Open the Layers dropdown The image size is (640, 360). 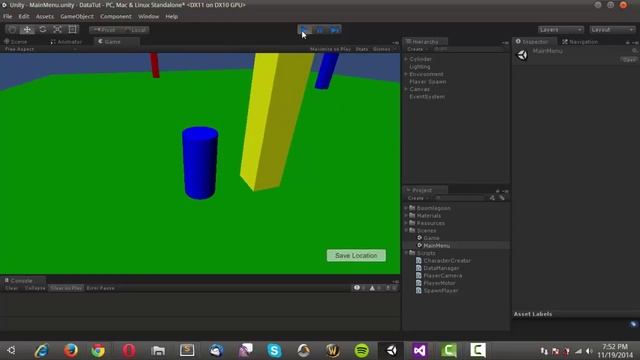[560, 30]
